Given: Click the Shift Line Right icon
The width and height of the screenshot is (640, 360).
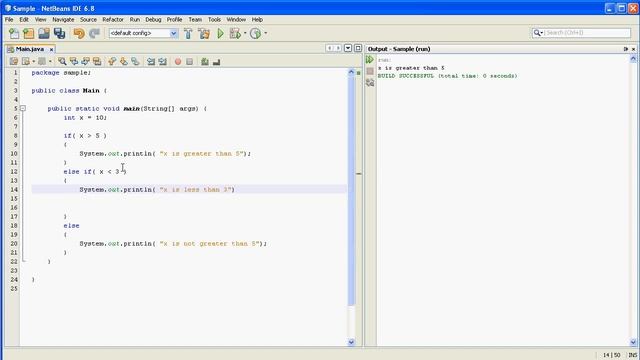Looking at the screenshot, I should tap(162, 62).
